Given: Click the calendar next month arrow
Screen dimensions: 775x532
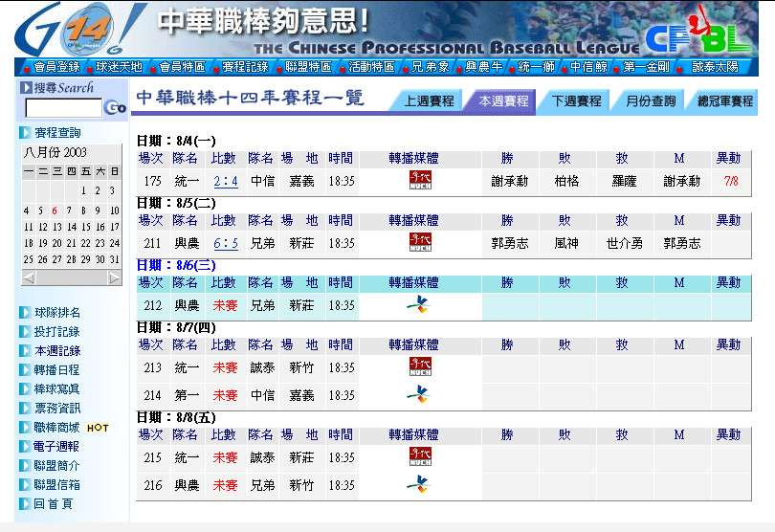Looking at the screenshot, I should [x=115, y=278].
